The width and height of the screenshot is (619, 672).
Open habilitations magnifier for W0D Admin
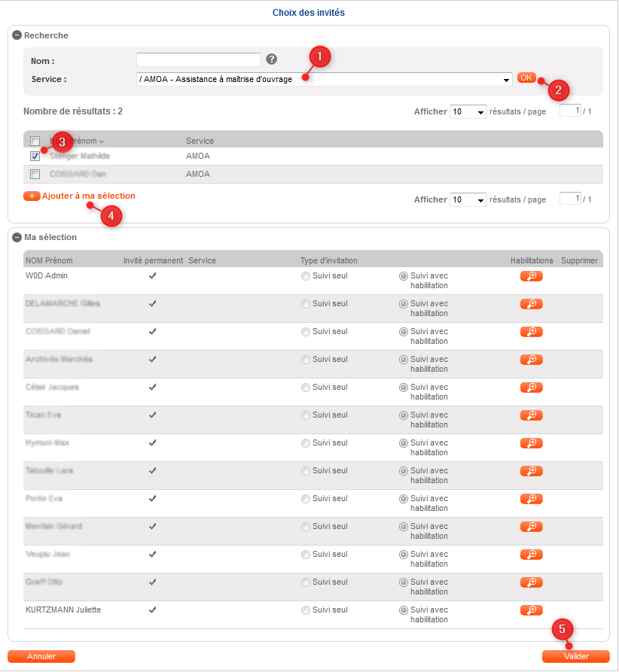coord(531,276)
